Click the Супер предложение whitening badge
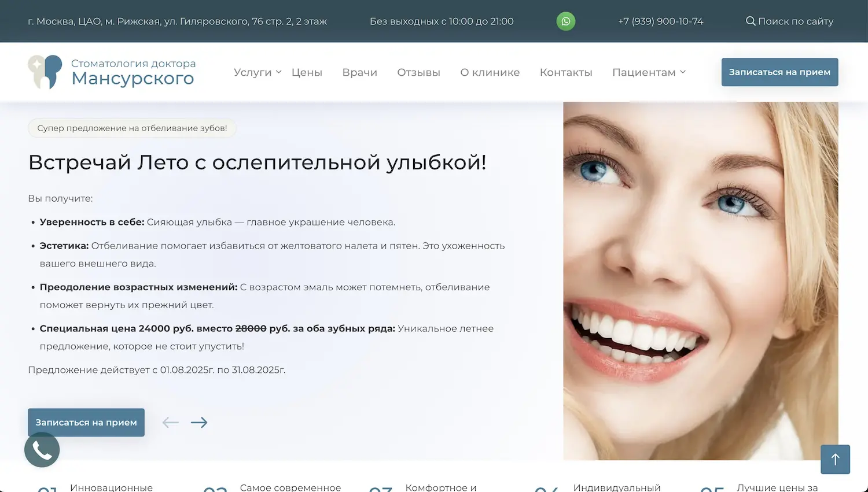 (132, 128)
